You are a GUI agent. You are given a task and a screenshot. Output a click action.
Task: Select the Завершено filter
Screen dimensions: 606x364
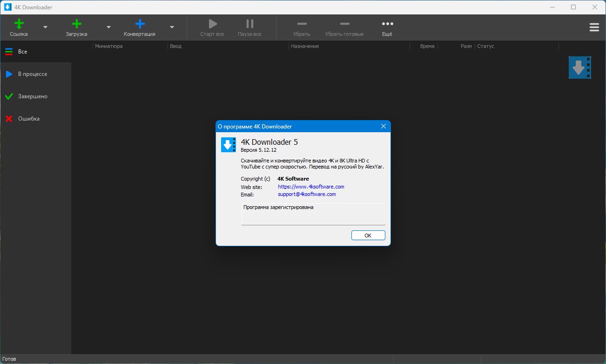tap(35, 96)
